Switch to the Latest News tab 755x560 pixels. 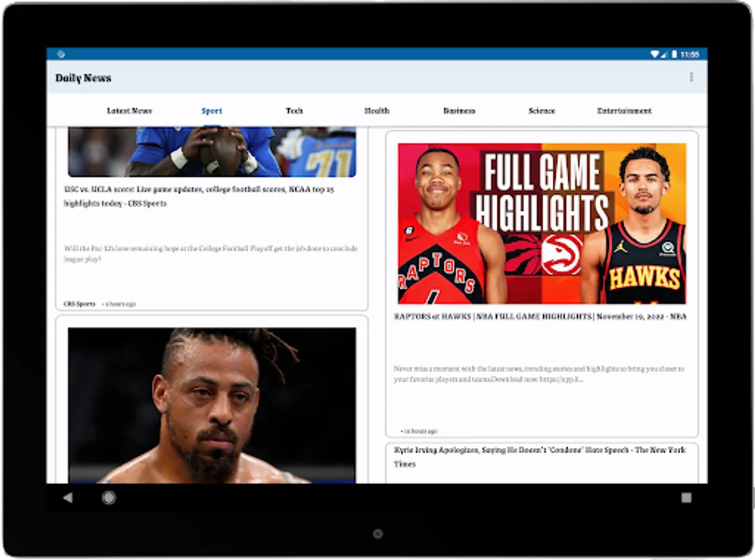129,111
